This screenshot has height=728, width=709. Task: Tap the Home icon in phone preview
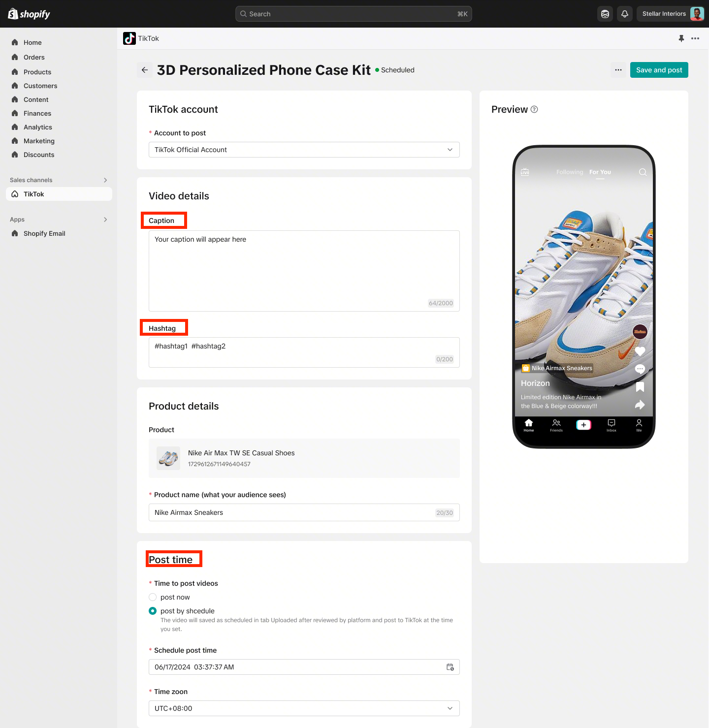529,425
